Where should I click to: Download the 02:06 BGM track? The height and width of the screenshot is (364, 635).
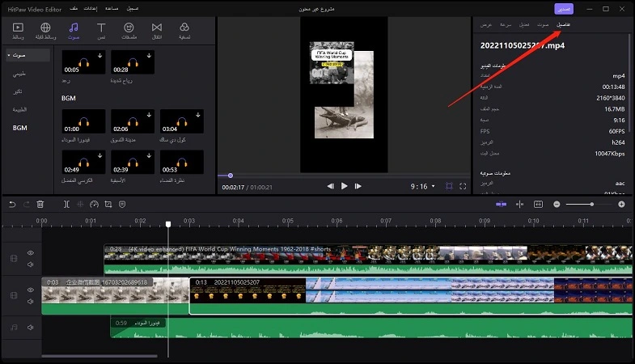pyautogui.click(x=149, y=115)
